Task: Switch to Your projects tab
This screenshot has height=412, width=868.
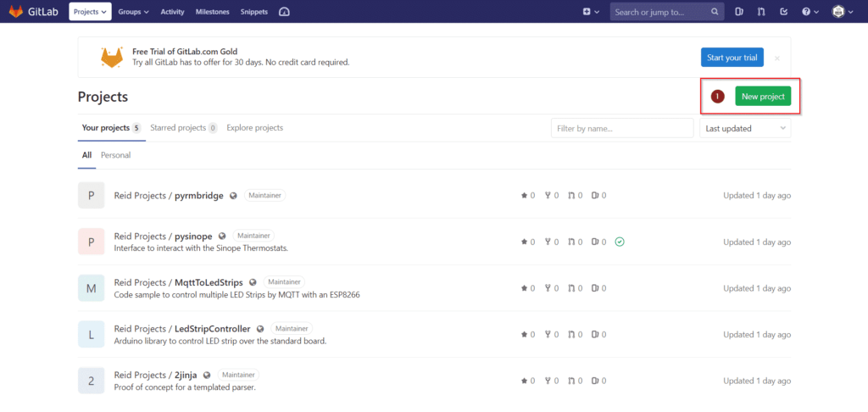Action: coord(111,128)
